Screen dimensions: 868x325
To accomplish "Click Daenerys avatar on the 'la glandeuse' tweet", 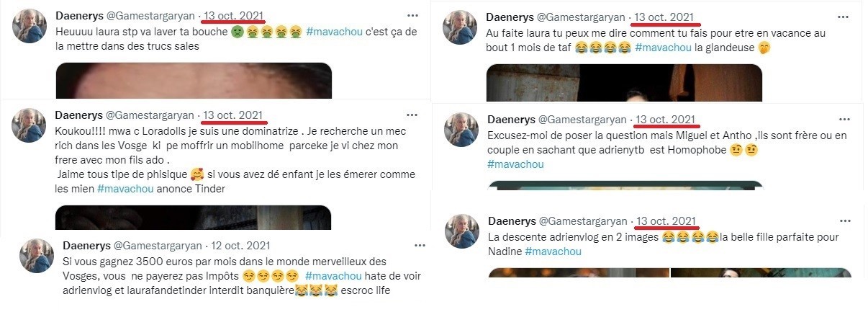I will (x=460, y=27).
